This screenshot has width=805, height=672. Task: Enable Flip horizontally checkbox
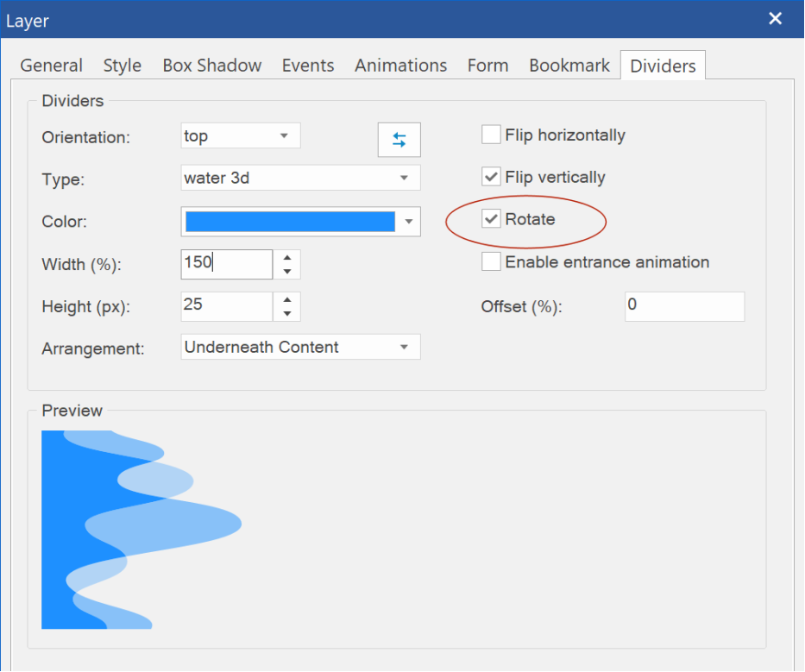click(x=491, y=135)
